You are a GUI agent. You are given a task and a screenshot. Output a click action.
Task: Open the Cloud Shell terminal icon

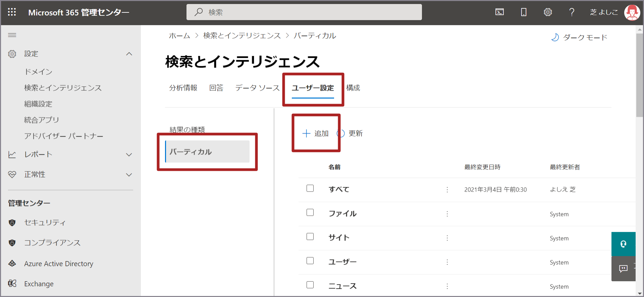[x=499, y=12]
